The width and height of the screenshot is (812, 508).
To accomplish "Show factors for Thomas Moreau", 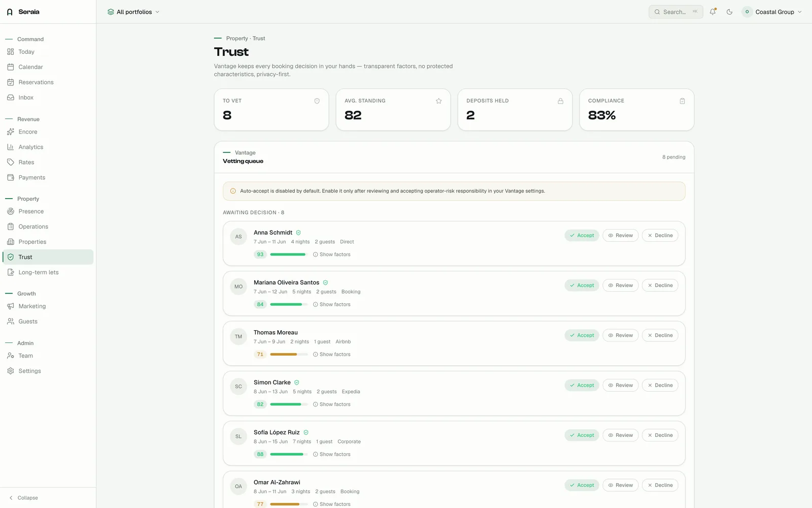I will (x=332, y=355).
